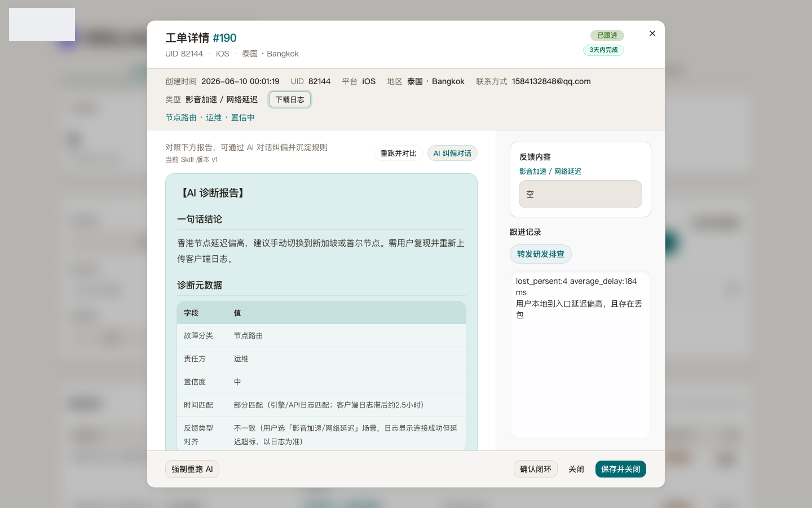The height and width of the screenshot is (508, 812).
Task: Click the 下载日志 button
Action: [290, 99]
